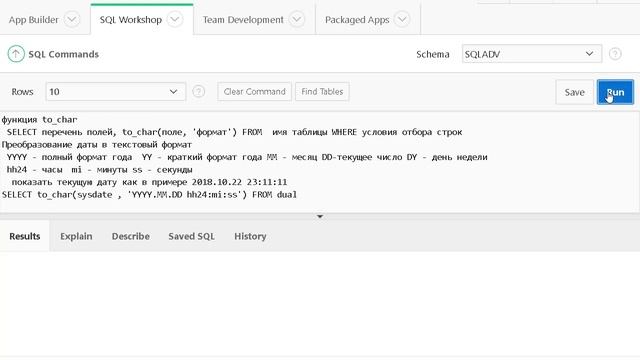The width and height of the screenshot is (640, 360).
Task: Click the line 'hh24 - часы mi - минуты'
Action: pos(99,169)
